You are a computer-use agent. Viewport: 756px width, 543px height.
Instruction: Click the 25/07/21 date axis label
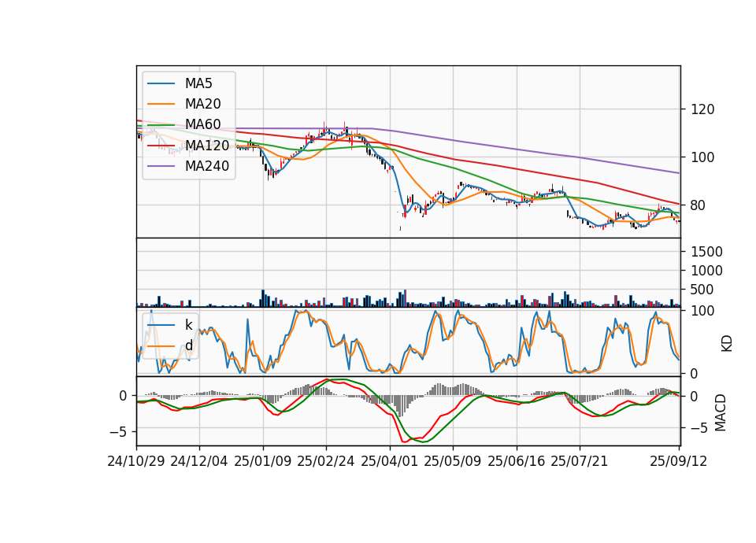(580, 461)
